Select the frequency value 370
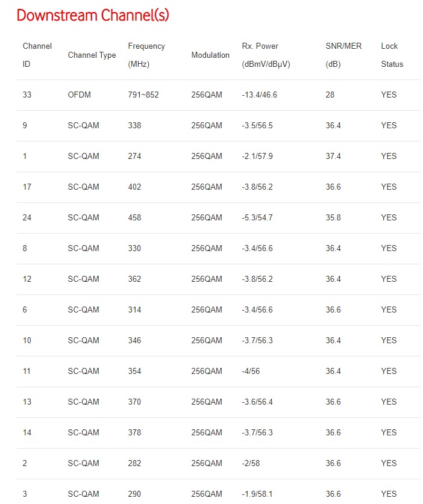Viewport: 423px width, 504px height. coord(134,402)
